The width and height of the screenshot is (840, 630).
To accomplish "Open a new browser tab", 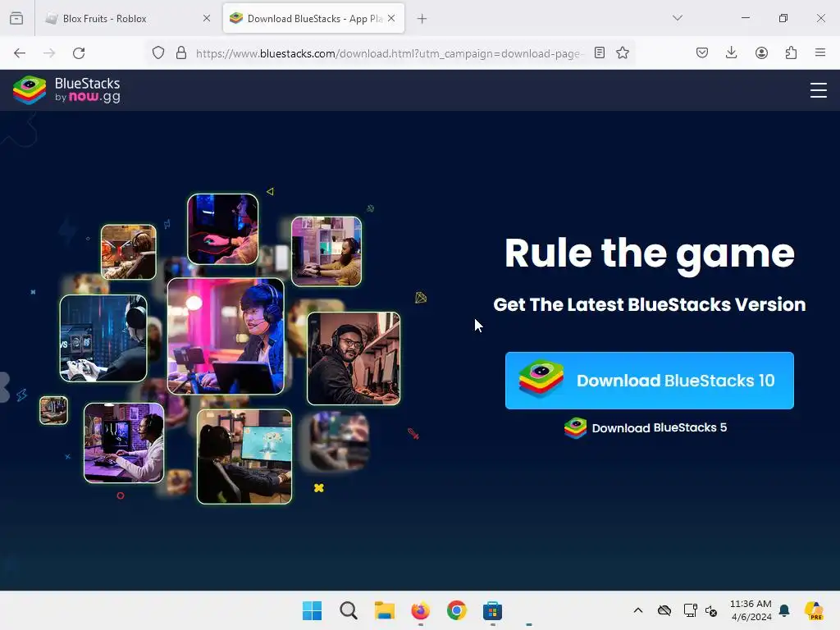I will pos(422,19).
